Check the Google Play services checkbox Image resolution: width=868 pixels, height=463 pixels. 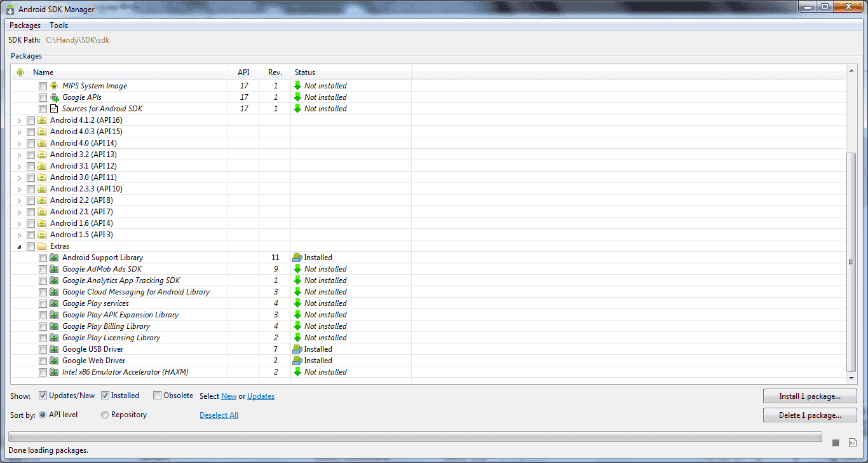pyautogui.click(x=43, y=303)
